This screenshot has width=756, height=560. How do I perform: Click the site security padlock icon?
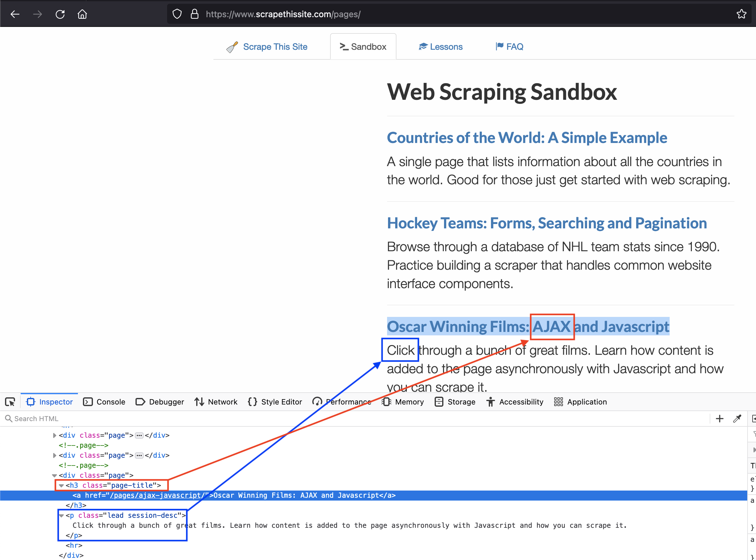[x=194, y=14]
